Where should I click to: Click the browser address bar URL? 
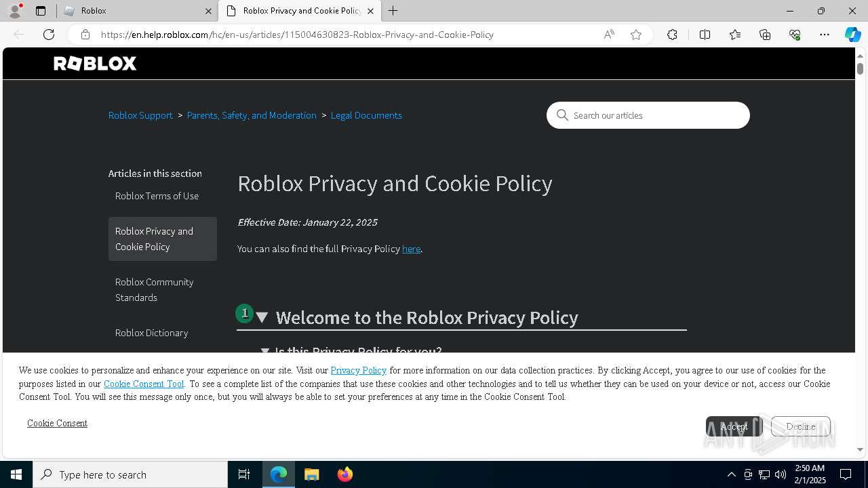click(297, 35)
